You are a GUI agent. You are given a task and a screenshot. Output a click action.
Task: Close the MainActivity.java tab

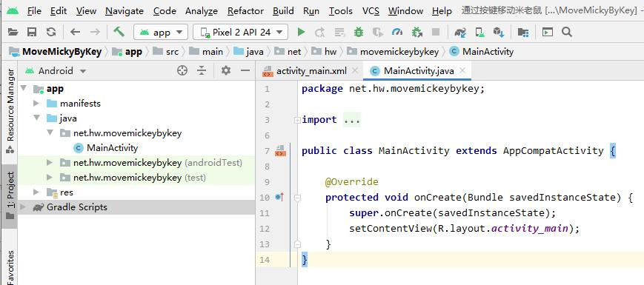[462, 70]
